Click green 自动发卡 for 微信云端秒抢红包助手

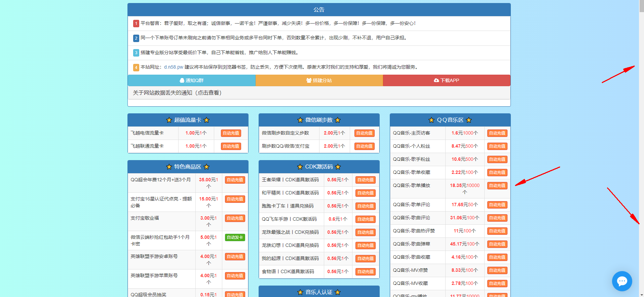(x=235, y=237)
